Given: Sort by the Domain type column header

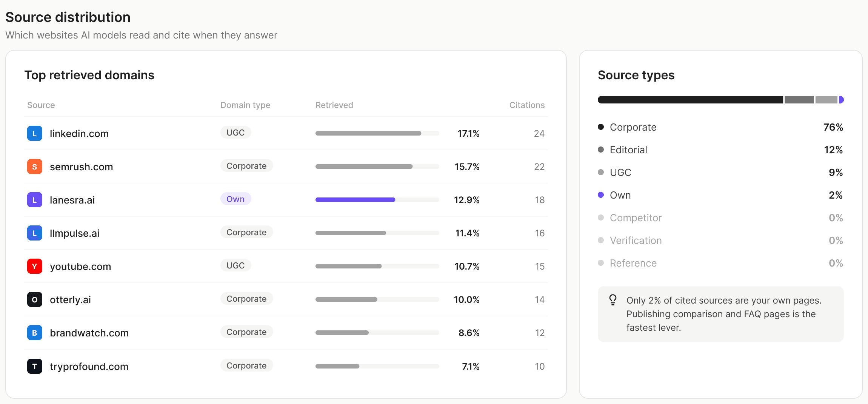Looking at the screenshot, I should pyautogui.click(x=245, y=105).
